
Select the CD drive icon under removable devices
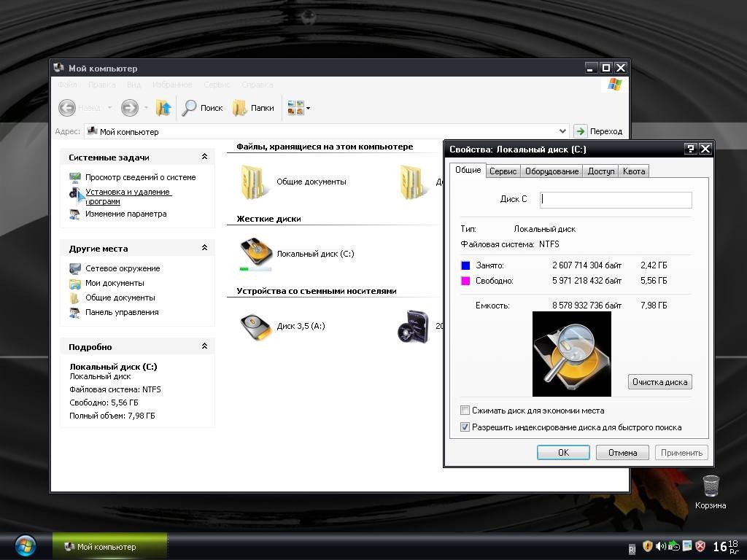tap(414, 326)
